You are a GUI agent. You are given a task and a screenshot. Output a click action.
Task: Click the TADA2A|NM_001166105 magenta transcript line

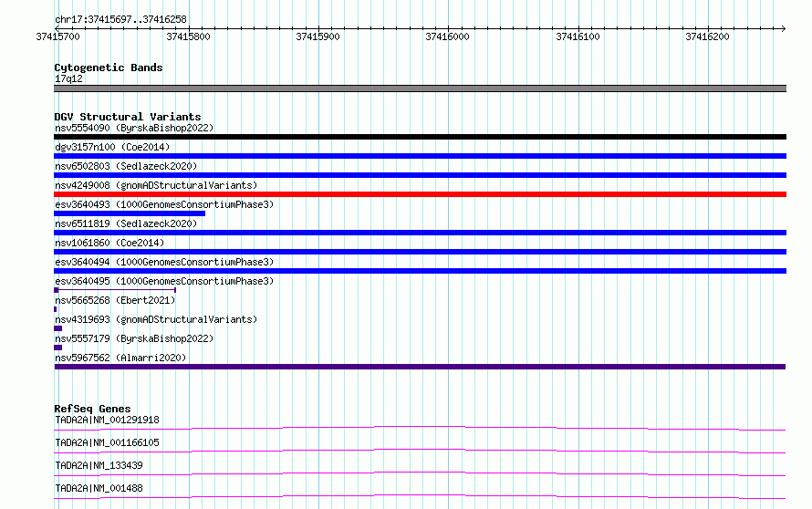click(x=420, y=451)
